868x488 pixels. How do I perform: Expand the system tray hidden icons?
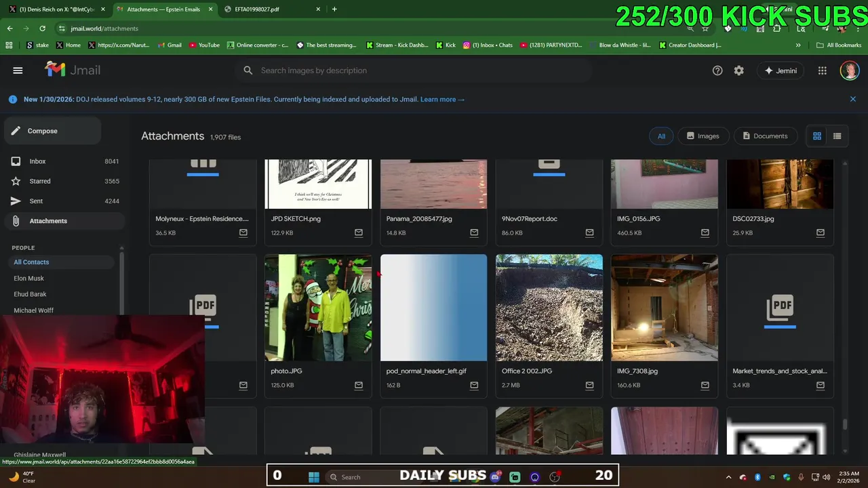pyautogui.click(x=728, y=477)
